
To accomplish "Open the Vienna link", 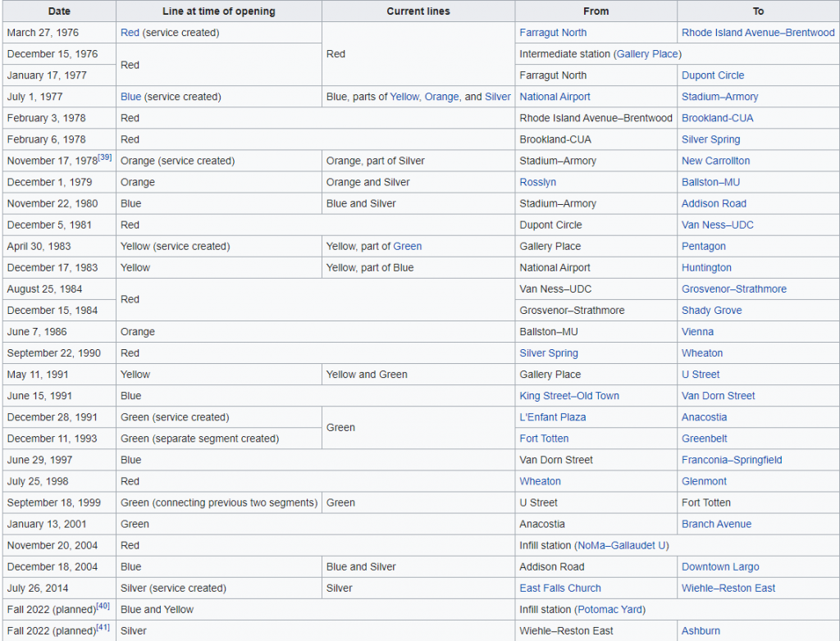I will pyautogui.click(x=697, y=333).
